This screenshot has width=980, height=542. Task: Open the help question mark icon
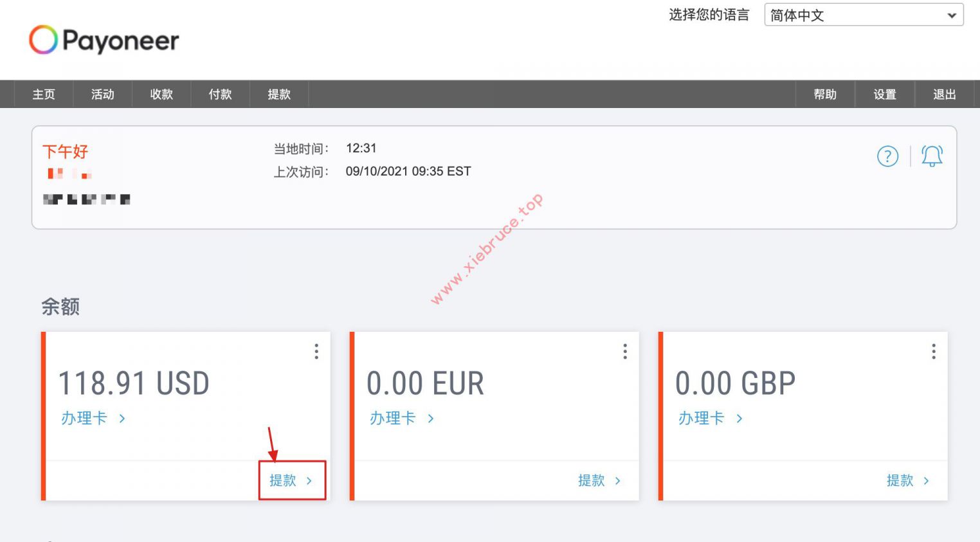(887, 156)
